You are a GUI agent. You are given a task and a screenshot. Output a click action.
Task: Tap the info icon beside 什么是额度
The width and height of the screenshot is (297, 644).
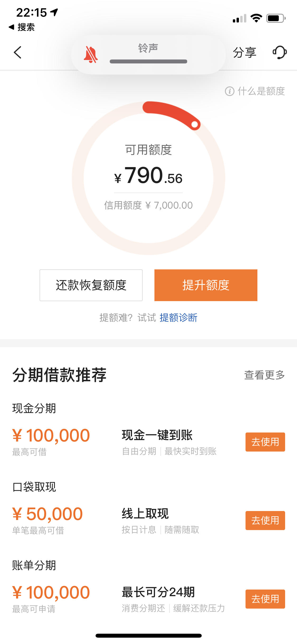click(229, 91)
